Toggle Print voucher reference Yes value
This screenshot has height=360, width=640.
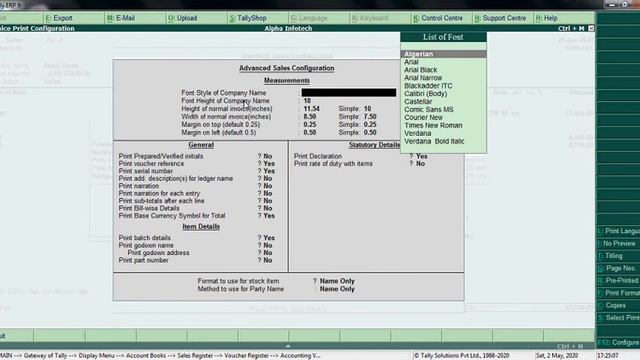coord(269,164)
